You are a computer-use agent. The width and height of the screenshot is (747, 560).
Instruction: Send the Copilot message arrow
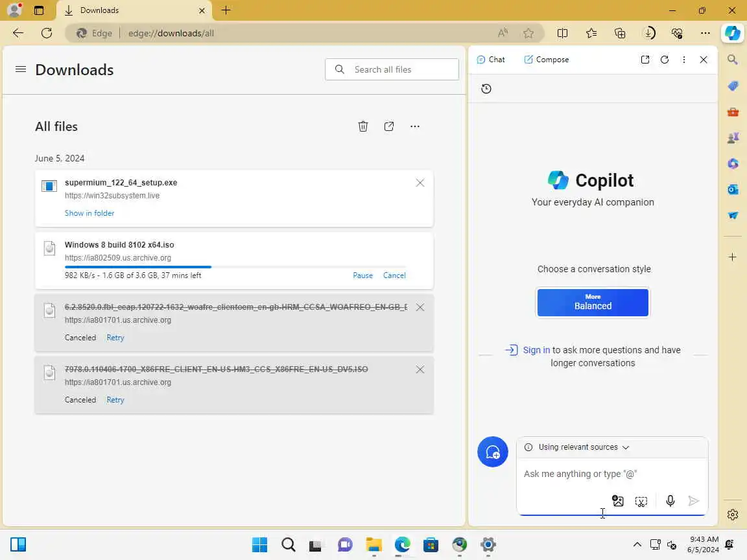coord(694,501)
